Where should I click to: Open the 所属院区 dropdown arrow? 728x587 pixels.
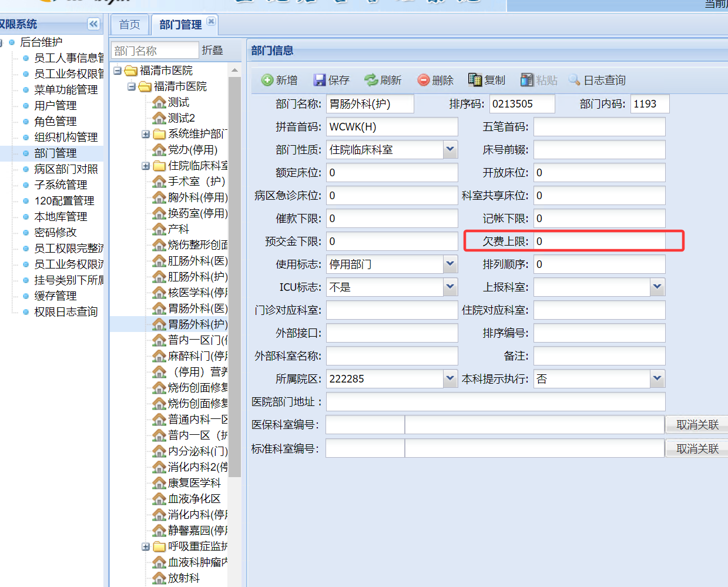(450, 378)
